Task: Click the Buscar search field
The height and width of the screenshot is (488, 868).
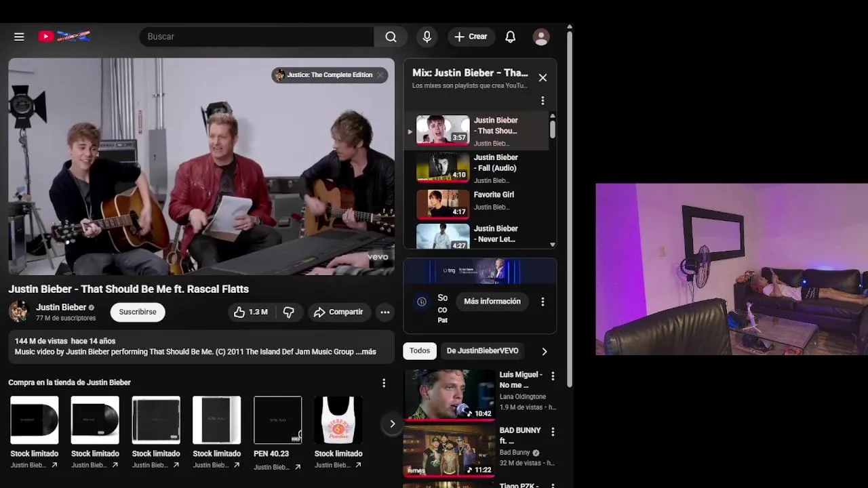Action: tap(256, 37)
